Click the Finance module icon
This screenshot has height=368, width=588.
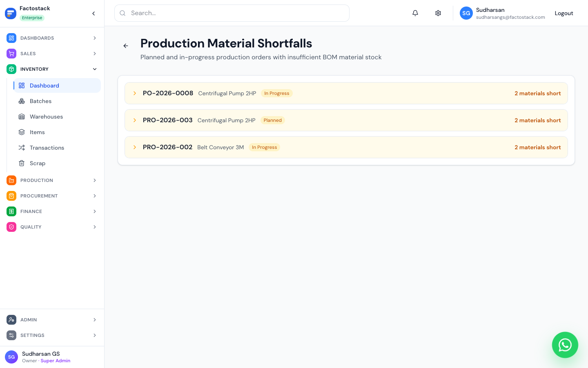tap(11, 211)
